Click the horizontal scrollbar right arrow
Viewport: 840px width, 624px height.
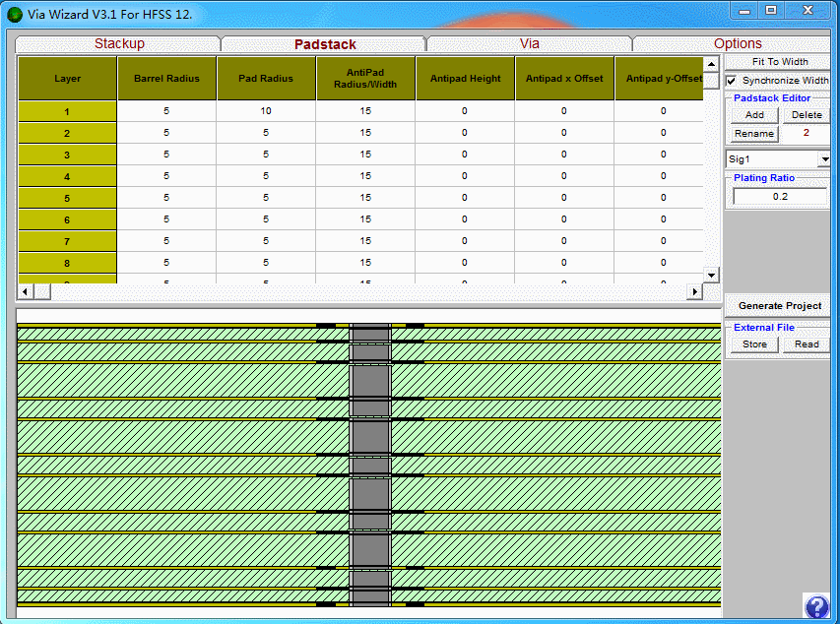694,291
